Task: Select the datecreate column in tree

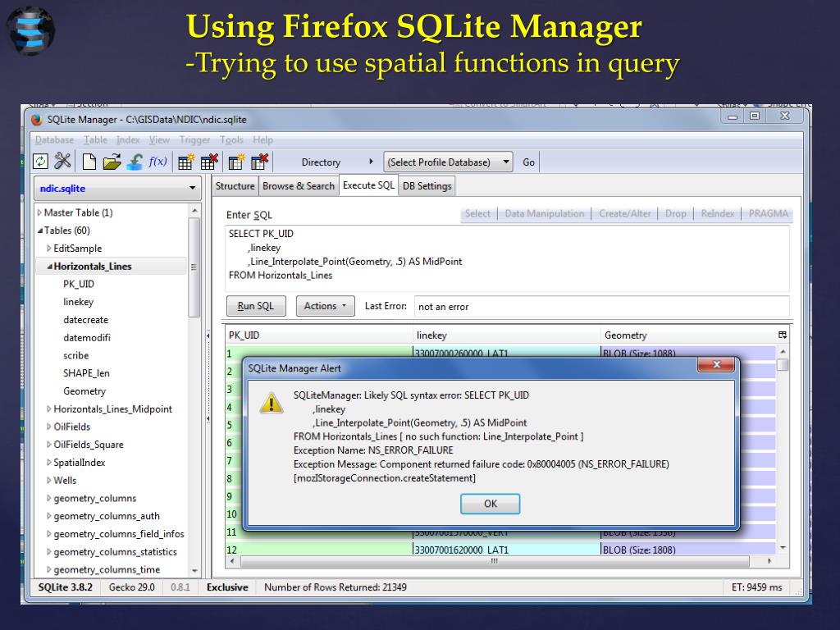Action: coord(85,320)
